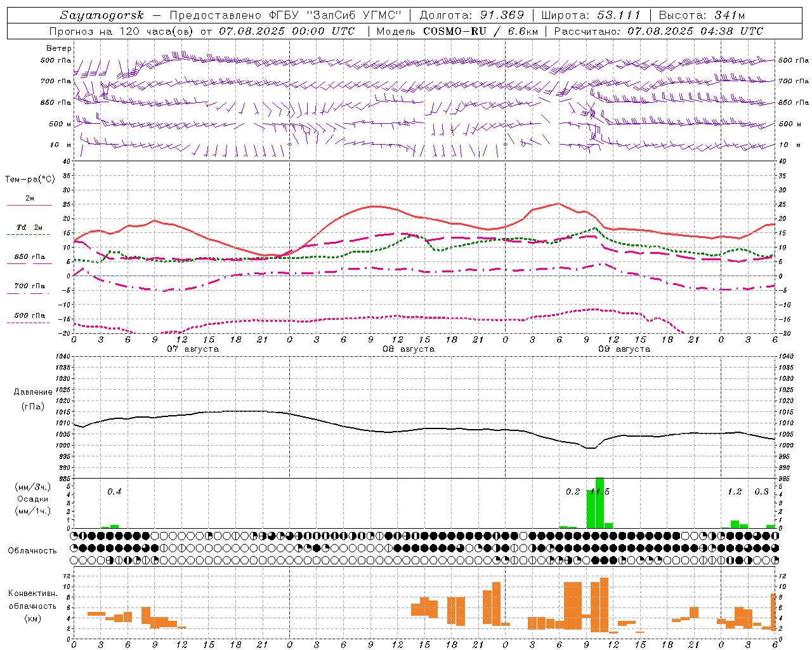Image resolution: width=812 pixels, height=650 pixels.
Task: Click the tallest green precipitation bar
Action: pyautogui.click(x=599, y=503)
